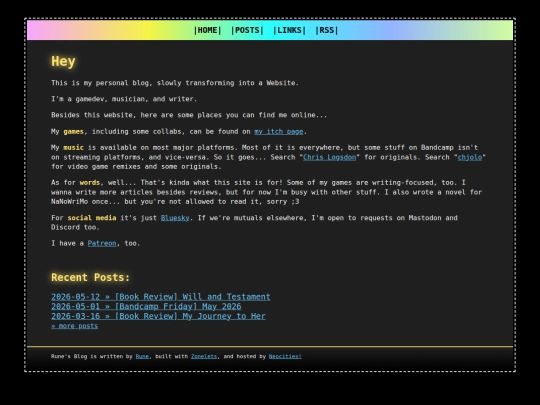Visit the 'my itch page' link

279,132
